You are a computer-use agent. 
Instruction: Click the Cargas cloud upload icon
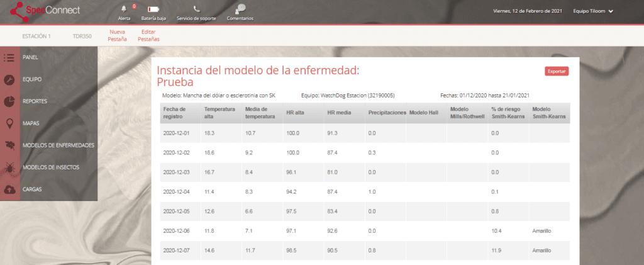pos(9,189)
